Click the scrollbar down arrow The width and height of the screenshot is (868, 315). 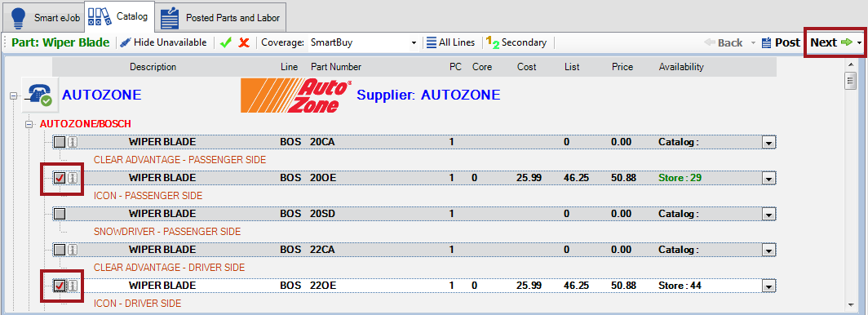(851, 304)
